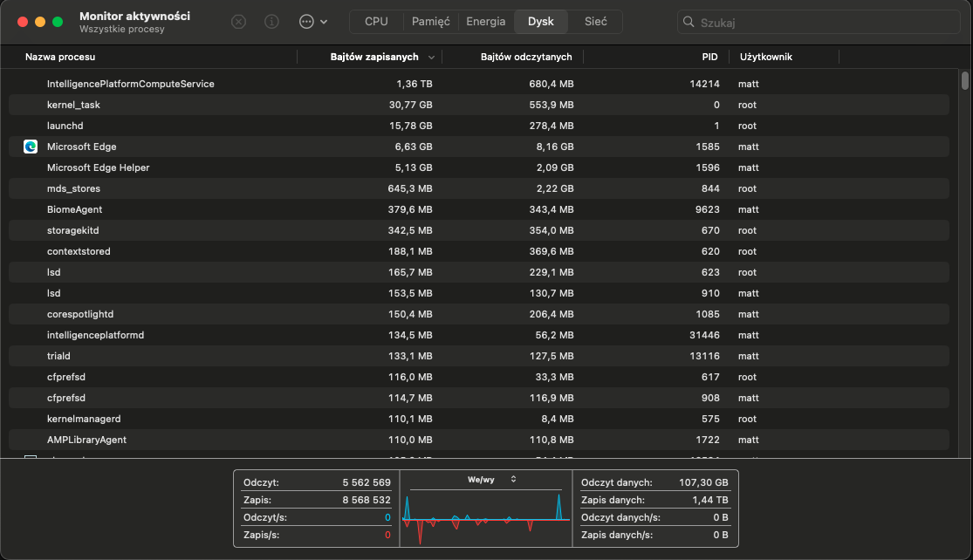Sort by Bajtów odczytanych column
The height and width of the screenshot is (560, 973).
pos(526,57)
